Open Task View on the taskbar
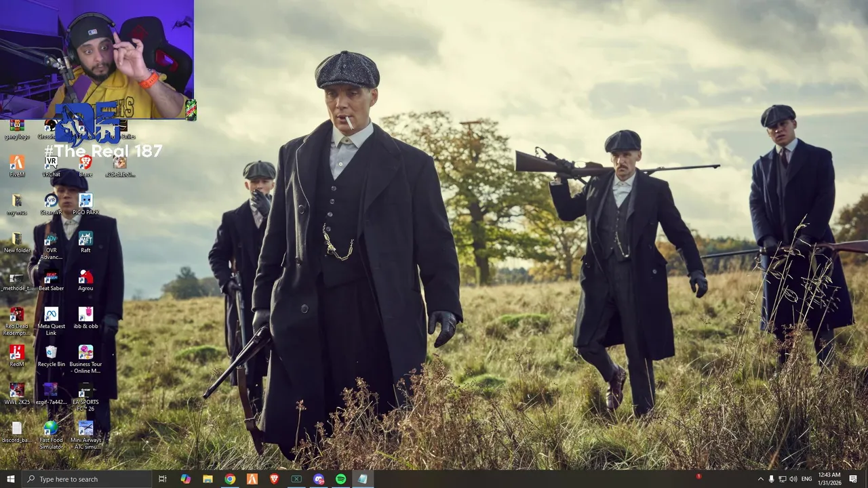The image size is (868, 488). [163, 479]
